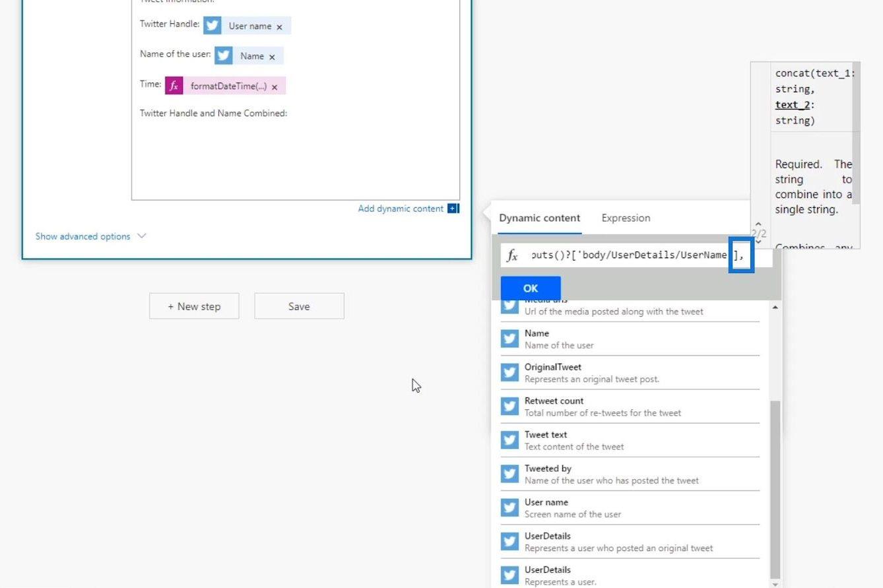Click Twitter icon beside UserDetails original tweet
Viewport: 883px width, 588px height.
(x=509, y=541)
